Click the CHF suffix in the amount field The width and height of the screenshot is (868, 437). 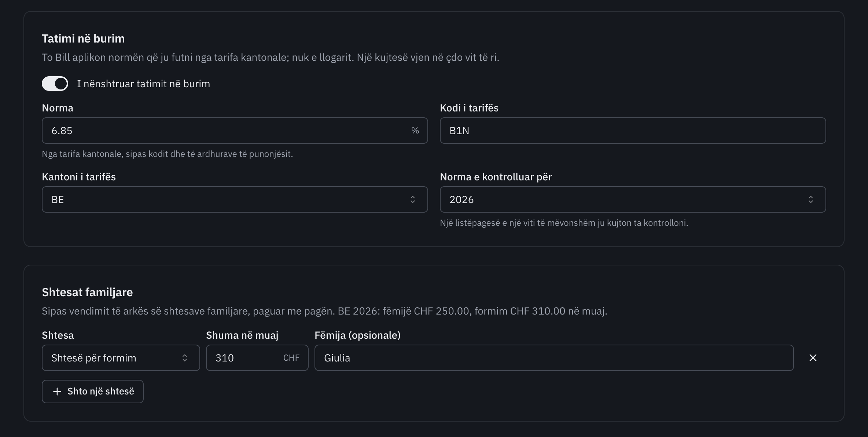point(291,358)
